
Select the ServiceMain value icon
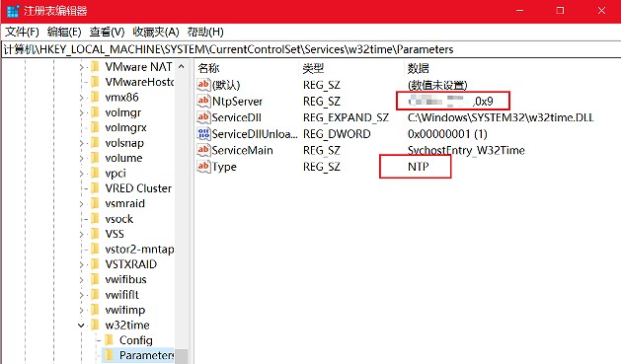203,150
